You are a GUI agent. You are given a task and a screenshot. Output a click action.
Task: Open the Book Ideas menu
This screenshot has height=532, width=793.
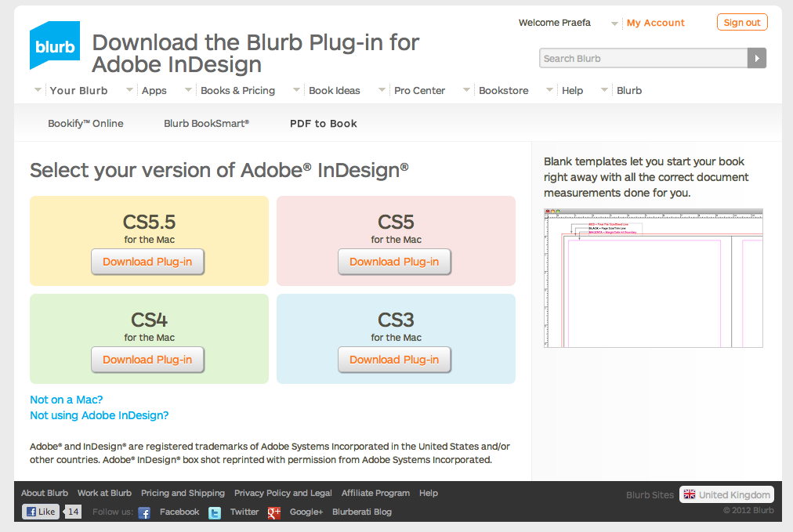point(335,91)
